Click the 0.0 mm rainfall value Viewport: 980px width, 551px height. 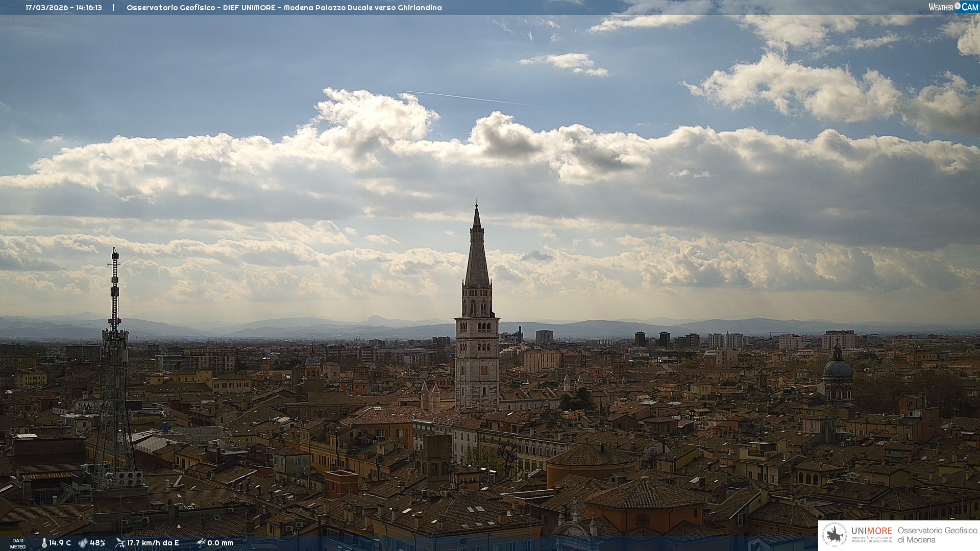[220, 543]
